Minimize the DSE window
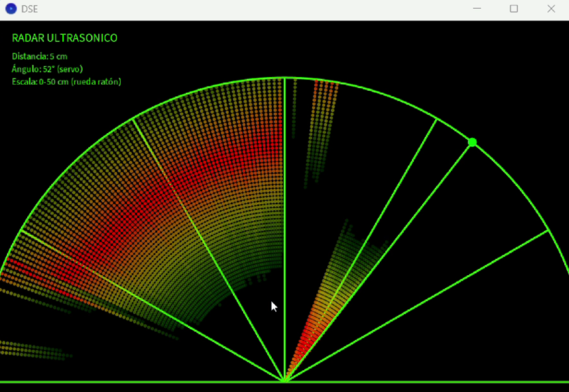 point(477,9)
